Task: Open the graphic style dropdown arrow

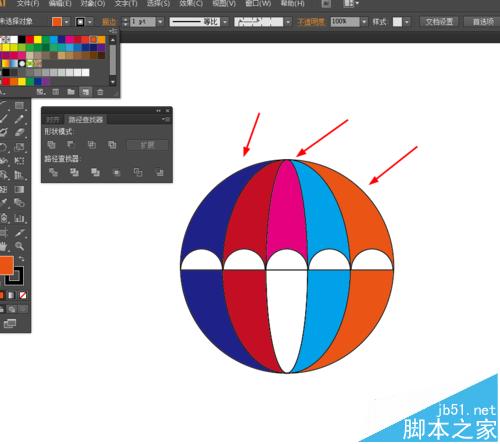Action: (x=407, y=22)
